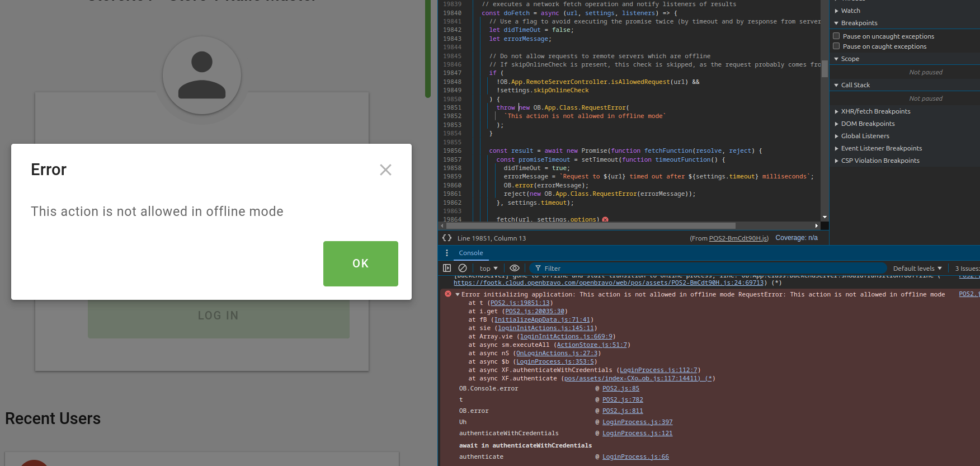The width and height of the screenshot is (980, 466).
Task: Open the console drawer three-dot menu
Action: [x=447, y=253]
